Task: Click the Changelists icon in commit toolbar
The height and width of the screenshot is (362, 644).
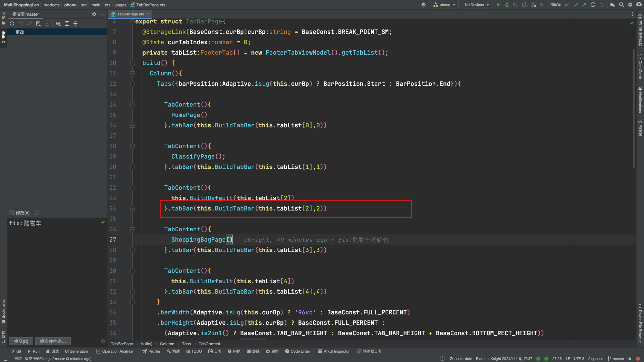Action: tap(38, 23)
